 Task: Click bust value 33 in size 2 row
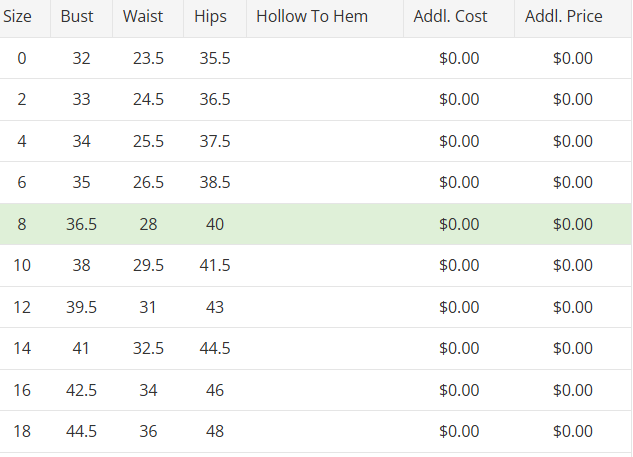[81, 100]
